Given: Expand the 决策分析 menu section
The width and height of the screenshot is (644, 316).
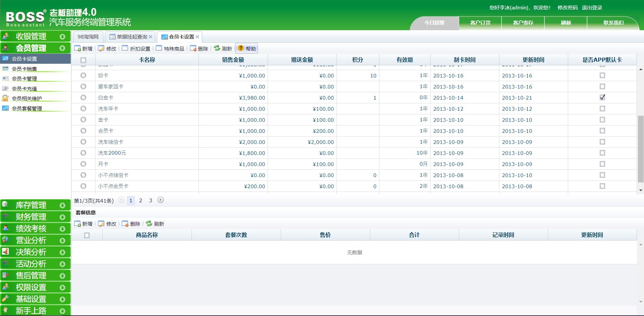Looking at the screenshot, I should pyautogui.click(x=35, y=252).
